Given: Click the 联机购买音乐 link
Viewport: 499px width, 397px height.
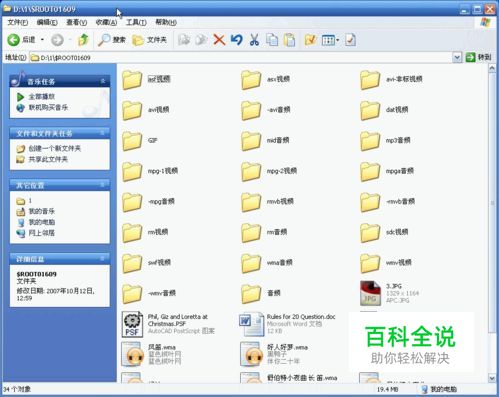Looking at the screenshot, I should [x=48, y=107].
